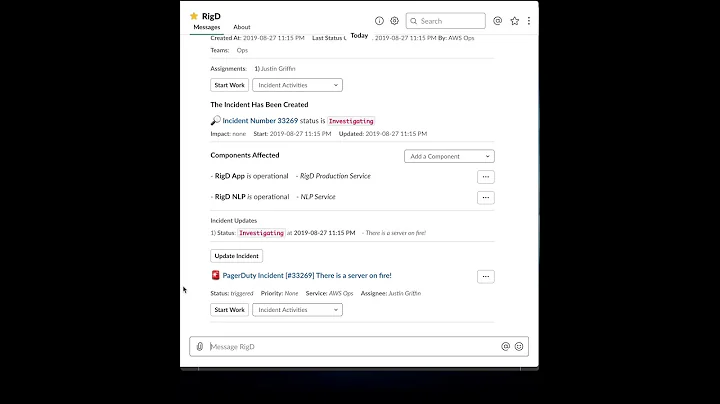Open the Add a Component dropdown
The width and height of the screenshot is (720, 404).
[x=449, y=156]
